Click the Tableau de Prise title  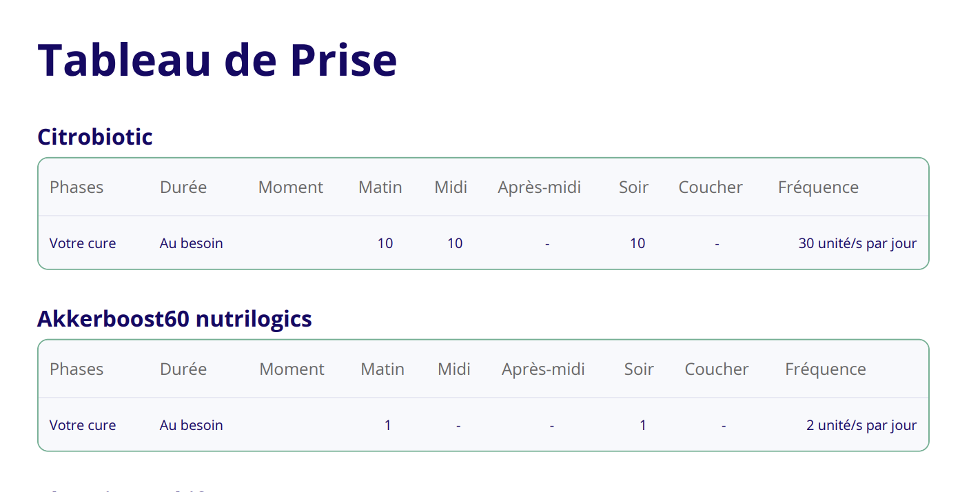pyautogui.click(x=217, y=60)
